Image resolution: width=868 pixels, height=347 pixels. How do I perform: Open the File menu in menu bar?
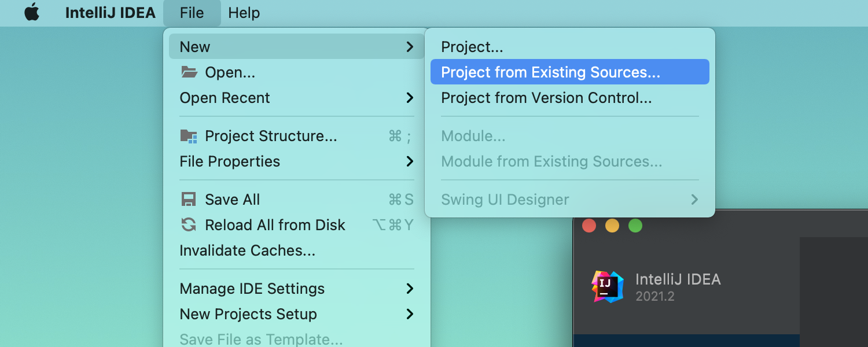click(x=192, y=13)
